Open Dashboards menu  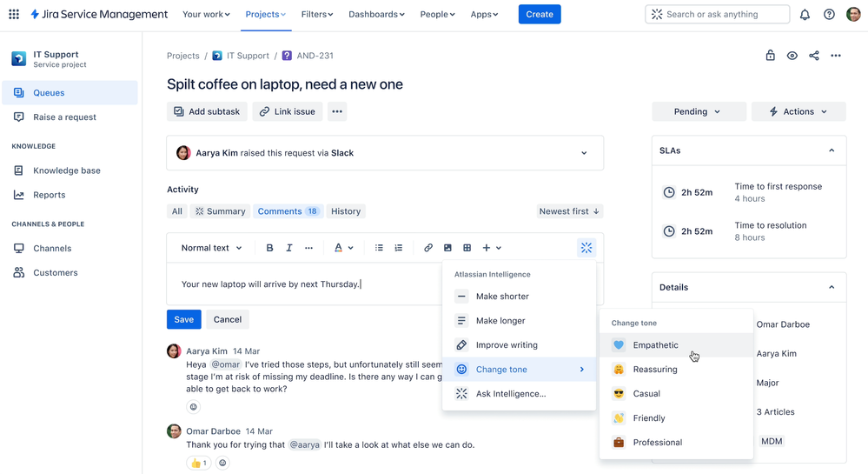tap(376, 15)
